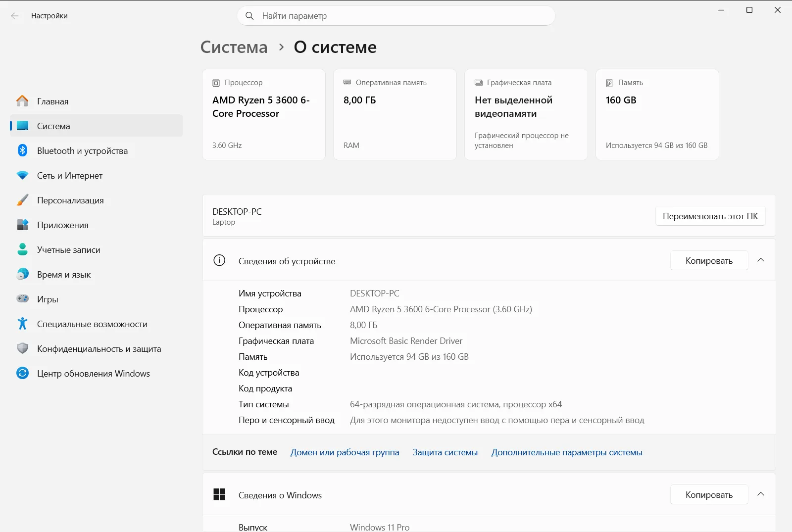Viewport: 792px width, 532px height.
Task: Click the Персонализация brush icon
Action: coord(22,200)
